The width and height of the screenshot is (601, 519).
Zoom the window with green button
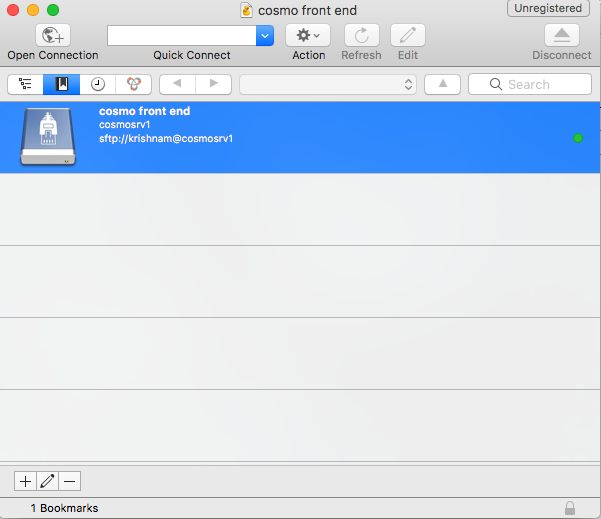(53, 10)
